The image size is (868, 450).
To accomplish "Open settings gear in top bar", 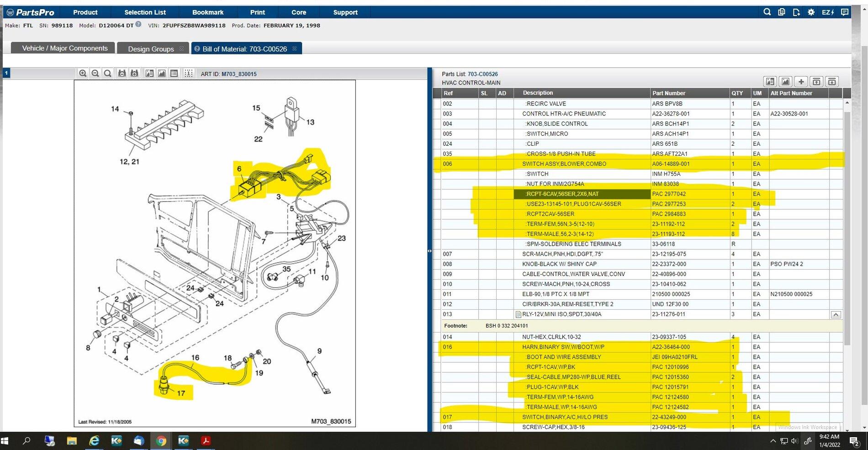I will click(811, 12).
